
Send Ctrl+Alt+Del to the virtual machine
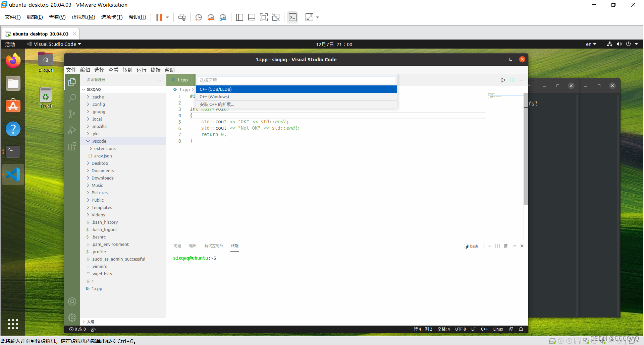(x=182, y=17)
